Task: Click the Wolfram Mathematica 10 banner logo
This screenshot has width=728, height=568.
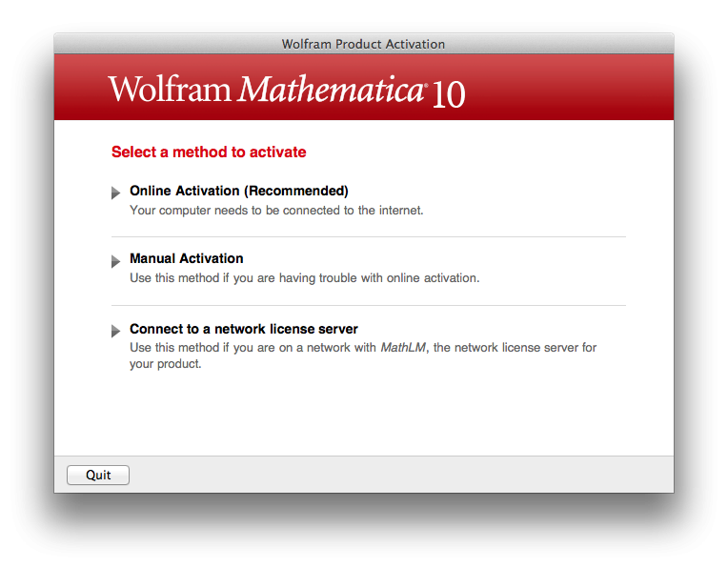Action: click(287, 91)
